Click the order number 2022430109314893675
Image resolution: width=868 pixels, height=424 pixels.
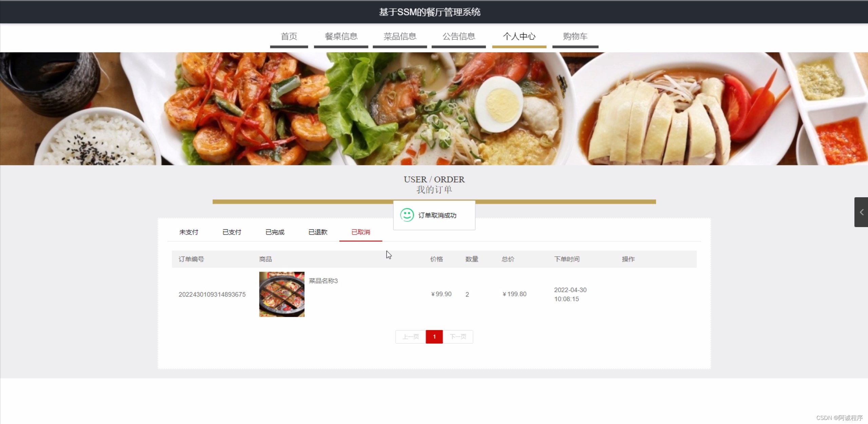click(212, 294)
